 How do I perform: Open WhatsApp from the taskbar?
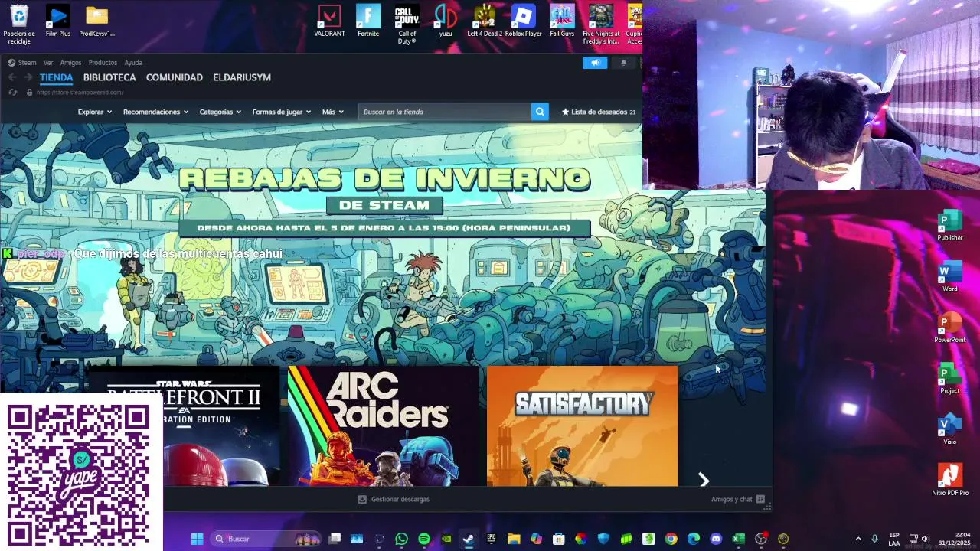click(x=401, y=539)
